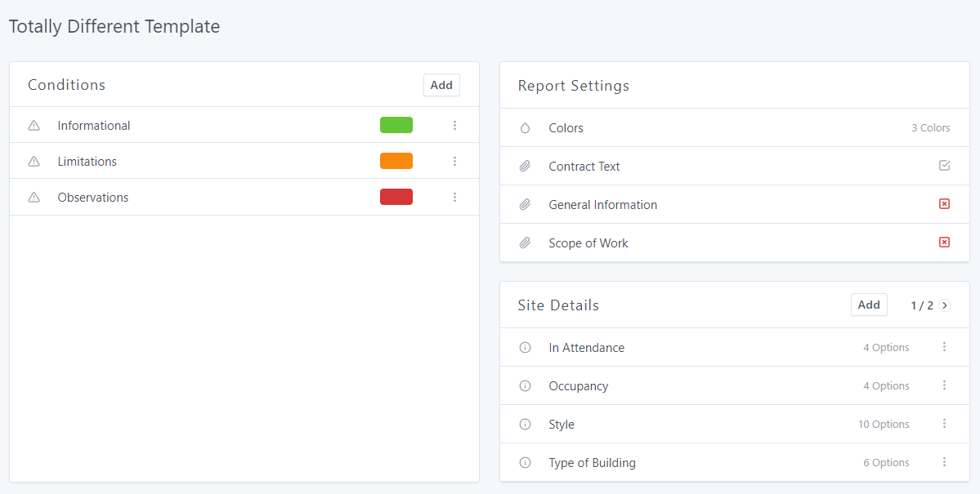The width and height of the screenshot is (980, 494).
Task: Add a new condition
Action: pos(441,85)
